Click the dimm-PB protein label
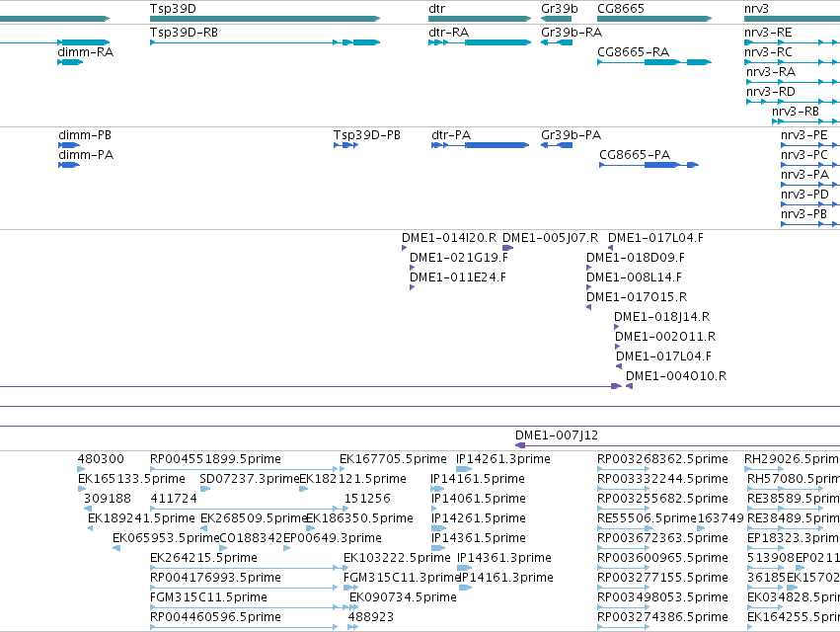The width and height of the screenshot is (840, 632). 85,135
